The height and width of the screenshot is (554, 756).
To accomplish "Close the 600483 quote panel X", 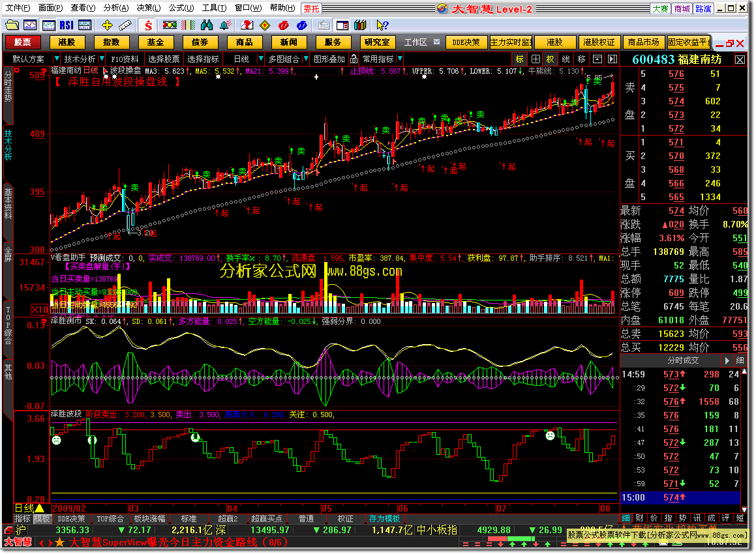I will [740, 59].
